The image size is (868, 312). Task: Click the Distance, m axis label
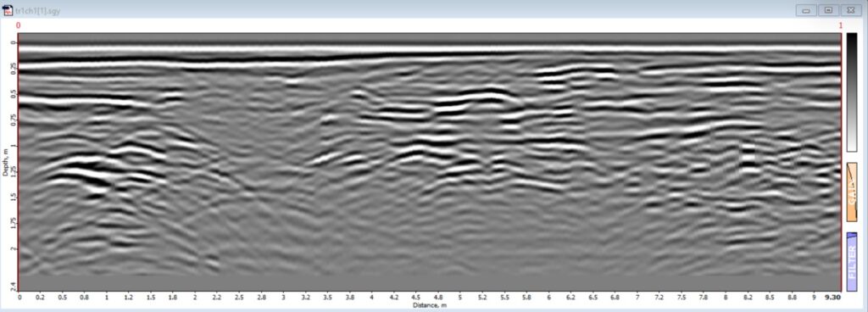[430, 305]
